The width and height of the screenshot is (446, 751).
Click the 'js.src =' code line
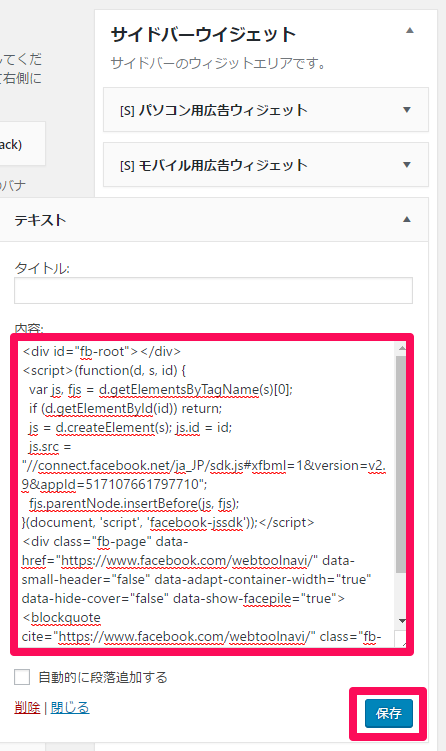point(50,446)
